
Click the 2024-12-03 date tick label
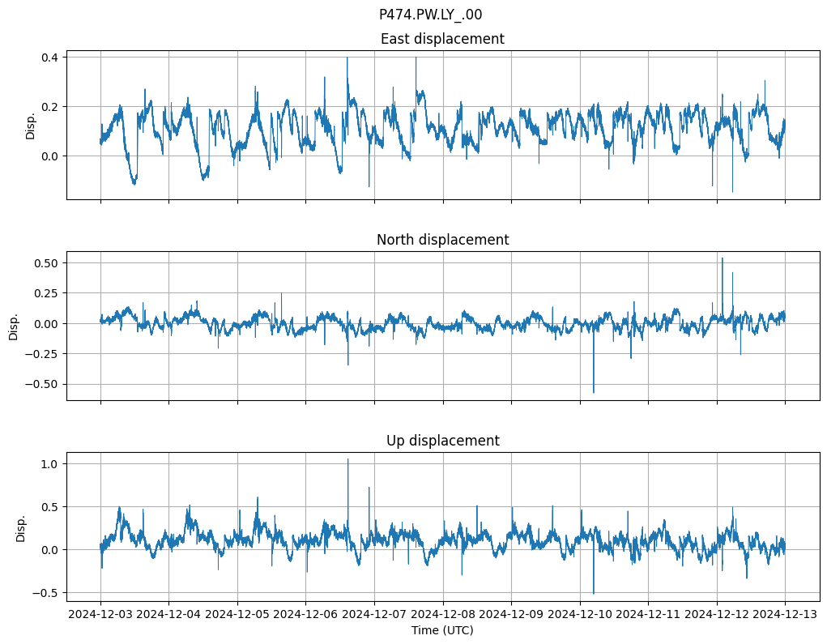point(100,615)
